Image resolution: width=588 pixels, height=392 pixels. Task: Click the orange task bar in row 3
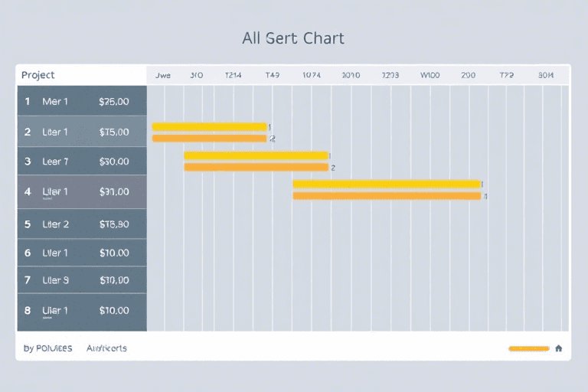click(256, 167)
